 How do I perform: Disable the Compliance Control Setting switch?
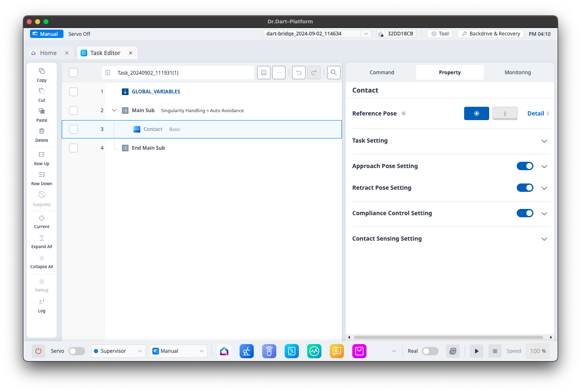click(x=525, y=213)
